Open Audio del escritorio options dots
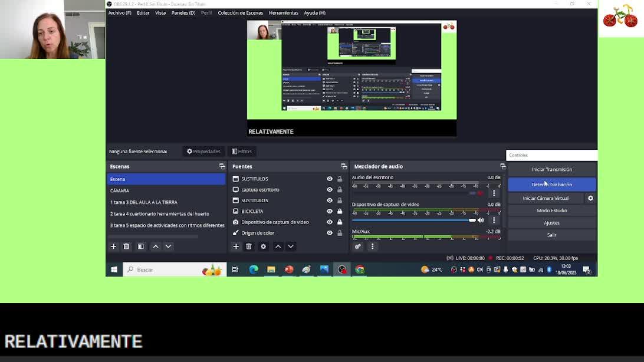Image resolution: width=644 pixels, height=362 pixels. pos(494,193)
